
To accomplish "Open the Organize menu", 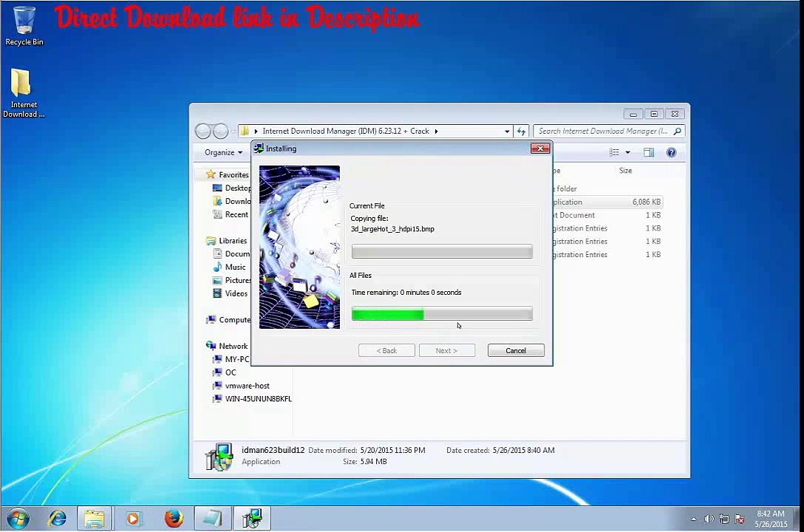I will pyautogui.click(x=224, y=152).
